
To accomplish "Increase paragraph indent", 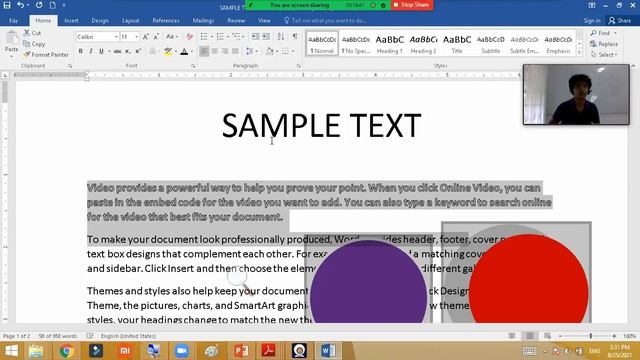I will click(266, 37).
